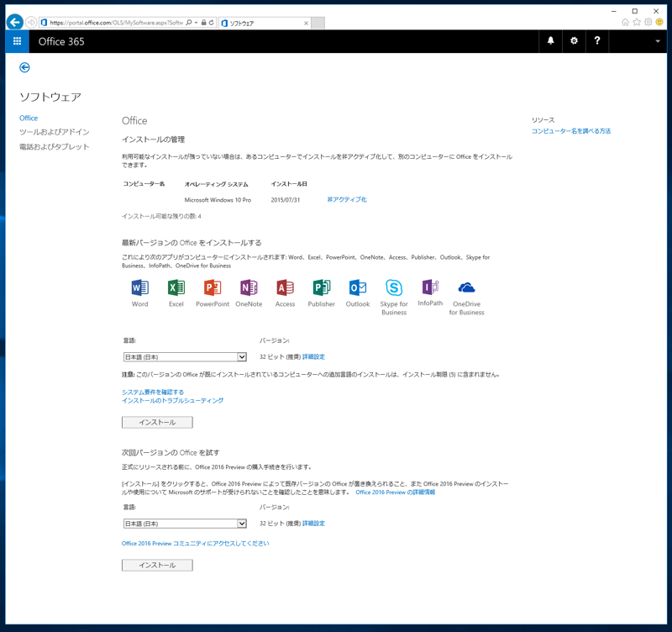Open Office 2016 Preview の詳細情報 link
The height and width of the screenshot is (632, 672).
click(395, 492)
